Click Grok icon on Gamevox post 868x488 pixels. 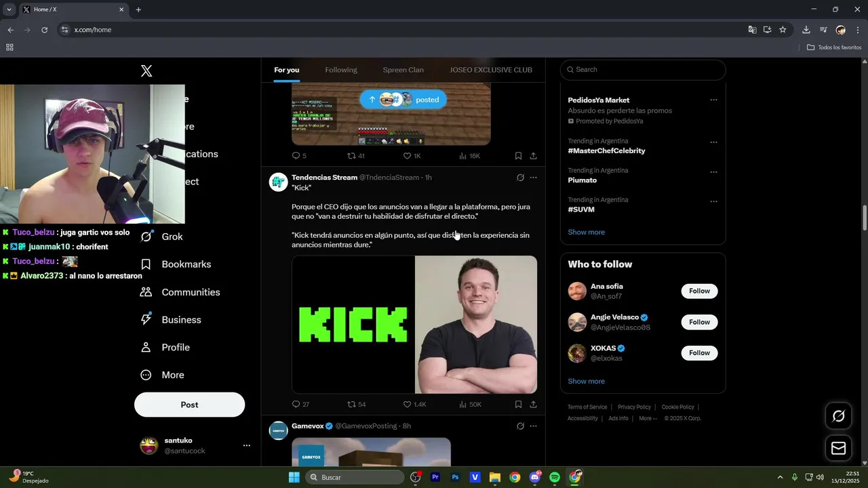click(520, 426)
